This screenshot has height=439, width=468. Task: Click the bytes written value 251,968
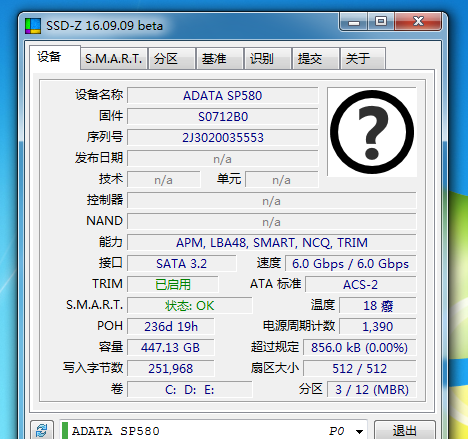coord(171,369)
